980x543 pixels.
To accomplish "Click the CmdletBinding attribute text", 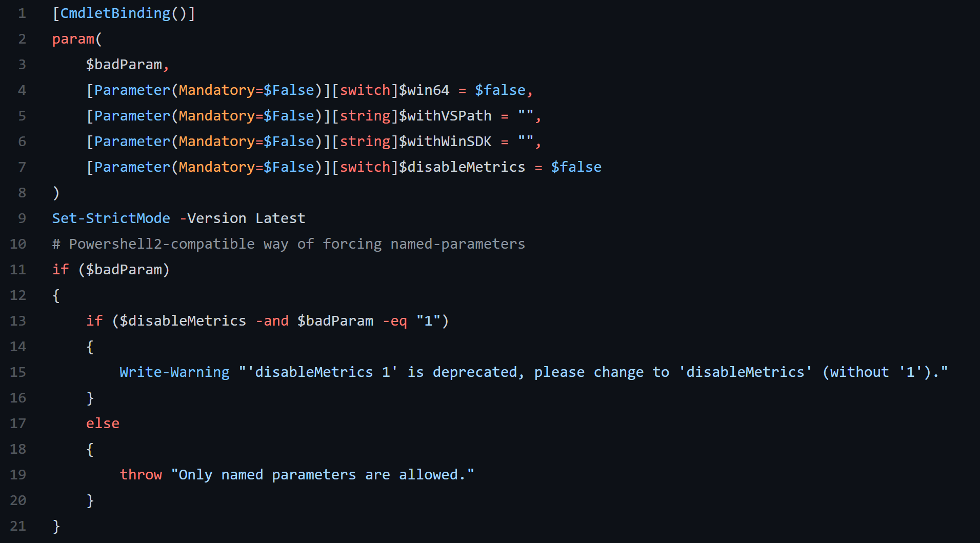I will click(x=115, y=13).
